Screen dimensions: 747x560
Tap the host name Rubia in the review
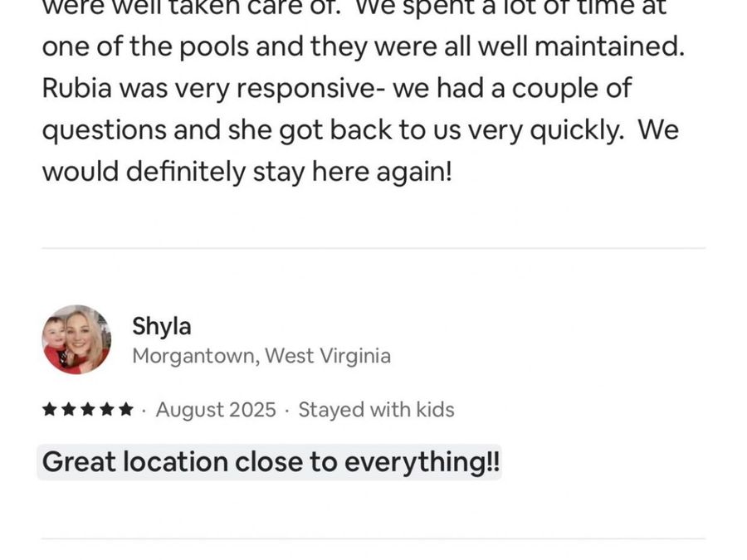76,88
